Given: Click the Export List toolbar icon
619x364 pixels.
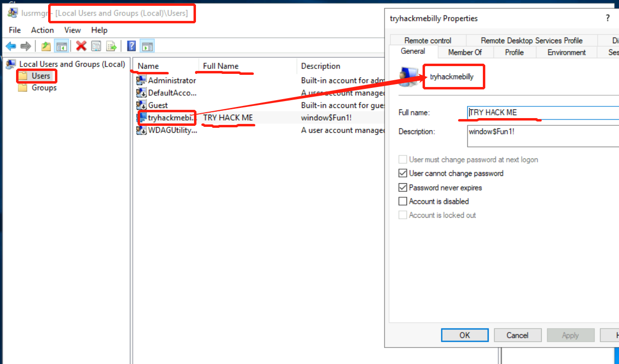Looking at the screenshot, I should [x=112, y=46].
